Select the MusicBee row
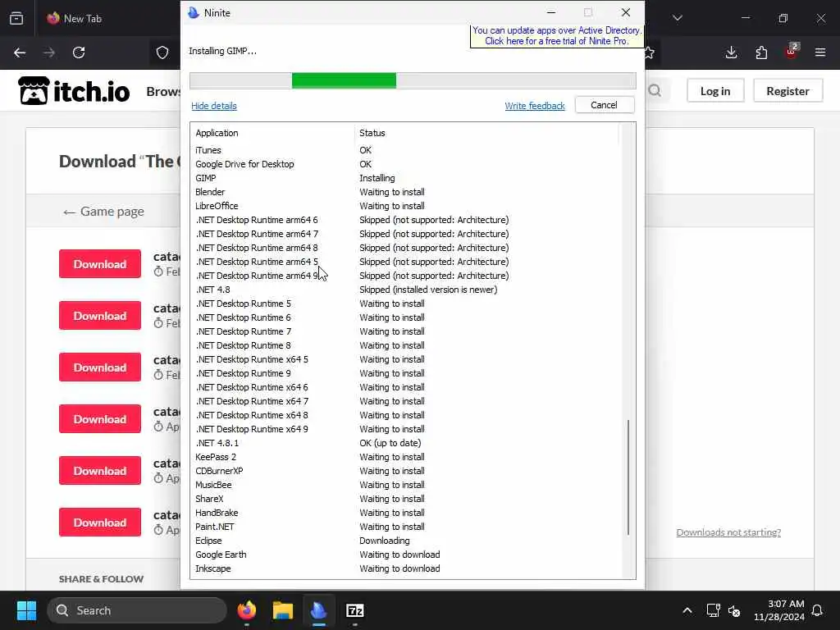The height and width of the screenshot is (630, 840). 406,485
